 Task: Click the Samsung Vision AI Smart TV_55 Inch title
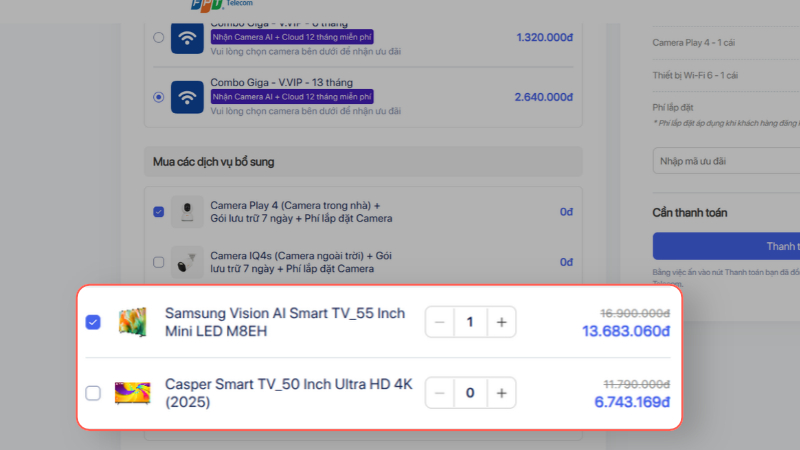pyautogui.click(x=285, y=322)
